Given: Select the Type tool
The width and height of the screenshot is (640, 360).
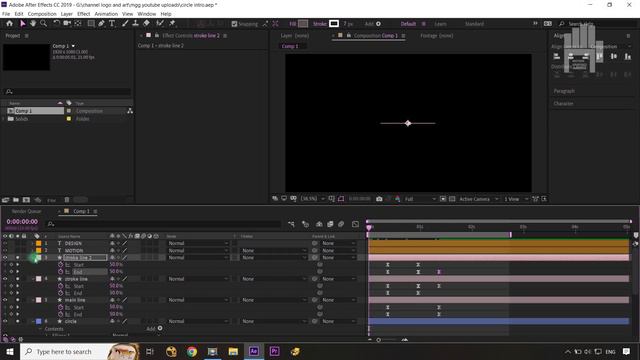Looking at the screenshot, I should point(112,24).
